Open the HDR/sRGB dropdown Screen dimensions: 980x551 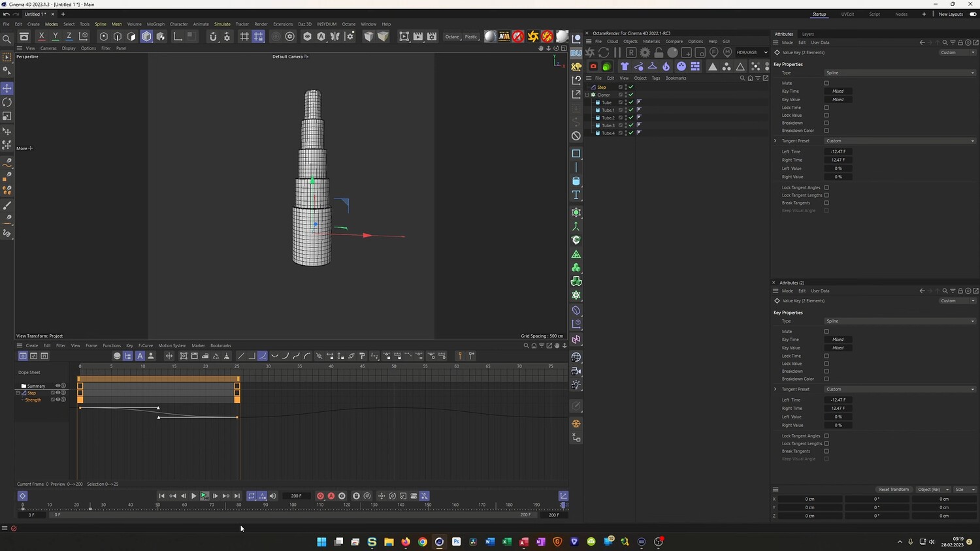pyautogui.click(x=751, y=52)
